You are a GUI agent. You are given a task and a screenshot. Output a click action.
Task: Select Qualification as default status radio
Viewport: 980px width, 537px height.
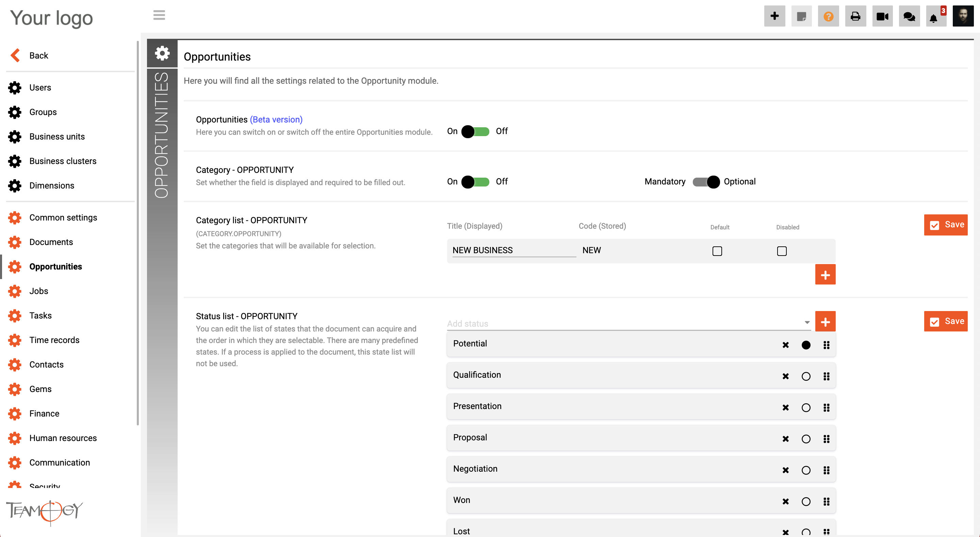tap(806, 376)
